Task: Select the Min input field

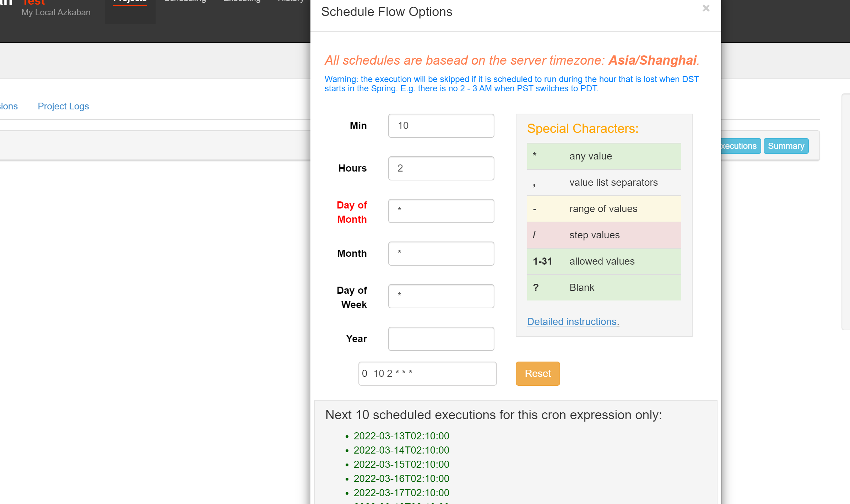Action: tap(441, 125)
